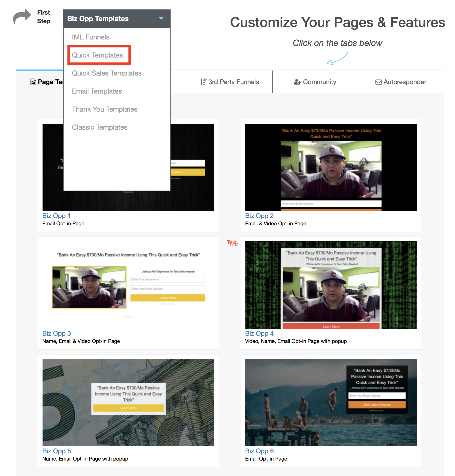Open the Biz Opp 4 link
The image size is (455, 476).
[259, 333]
